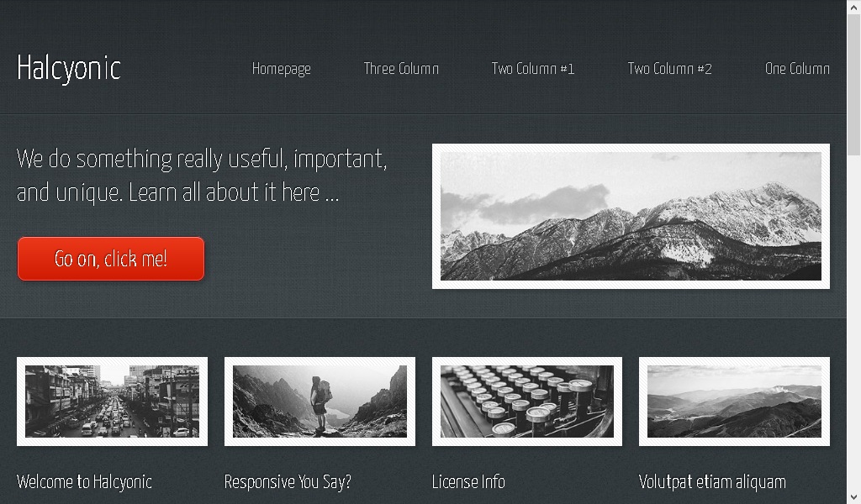Open Two Column #2 page
861x504 pixels.
coord(669,69)
